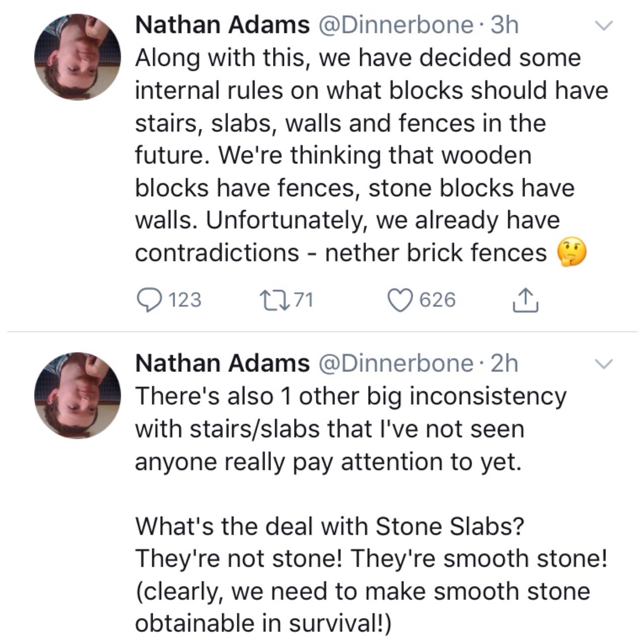This screenshot has height=644, width=644.
Task: View the 123 replies count
Action: click(184, 300)
